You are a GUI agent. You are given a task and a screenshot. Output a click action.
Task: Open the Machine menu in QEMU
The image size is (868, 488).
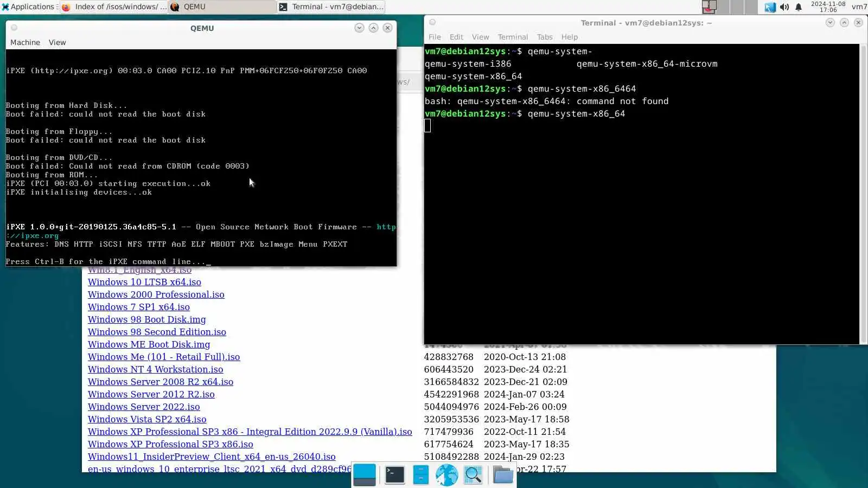pyautogui.click(x=25, y=42)
